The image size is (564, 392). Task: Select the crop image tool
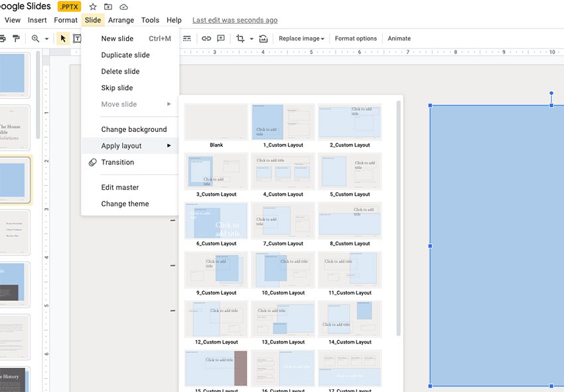point(240,38)
